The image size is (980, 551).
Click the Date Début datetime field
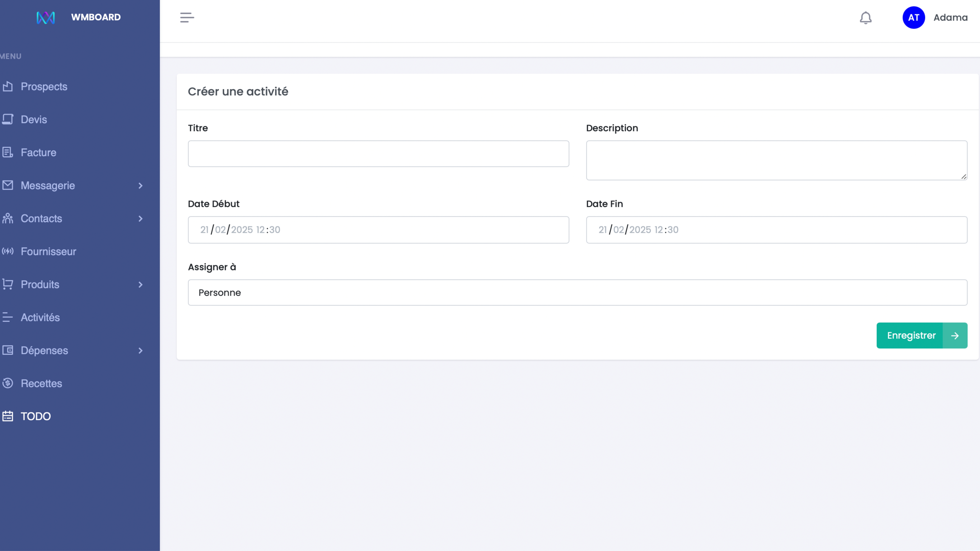click(379, 230)
